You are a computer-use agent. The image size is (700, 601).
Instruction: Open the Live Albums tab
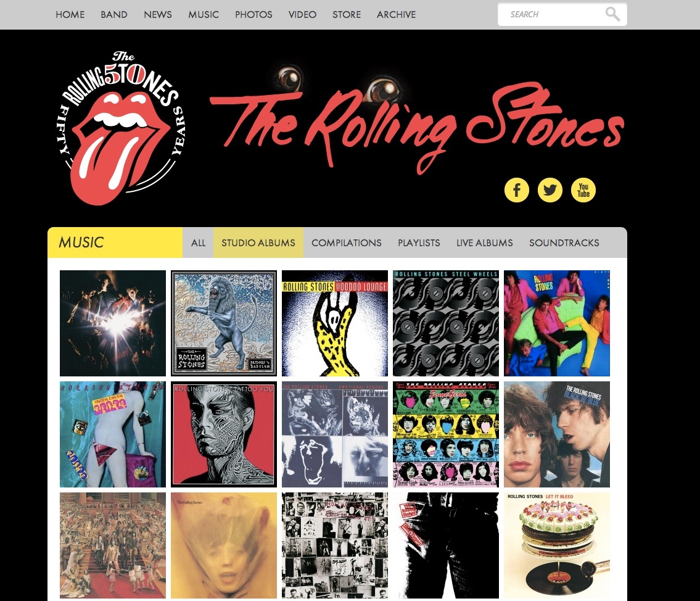tap(484, 243)
